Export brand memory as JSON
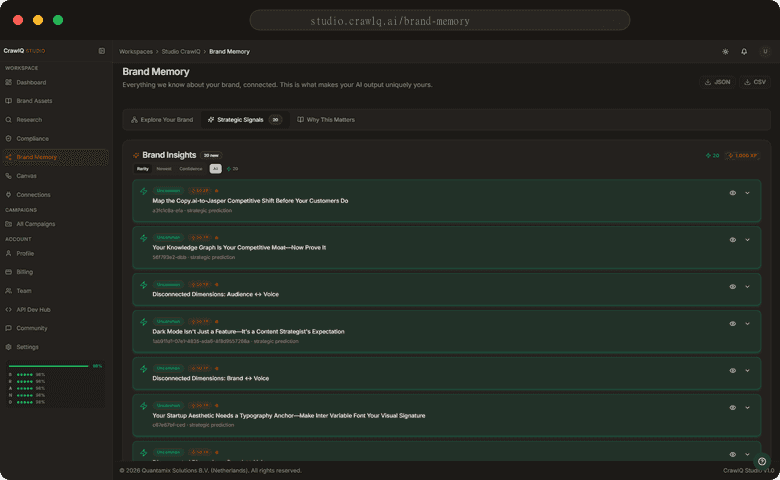This screenshot has width=780, height=480. coord(717,82)
